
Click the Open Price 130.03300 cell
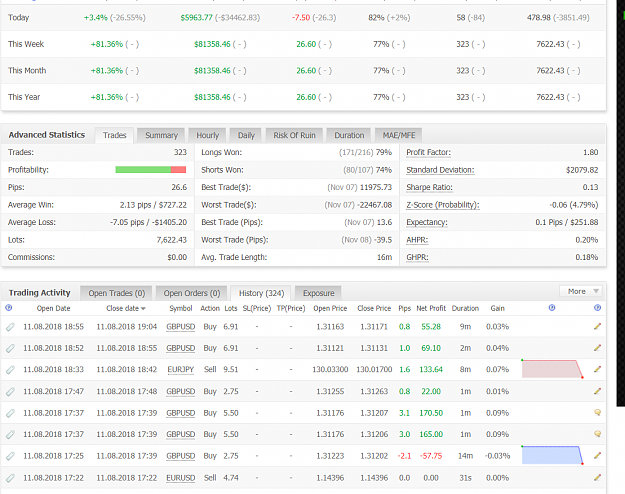330,370
